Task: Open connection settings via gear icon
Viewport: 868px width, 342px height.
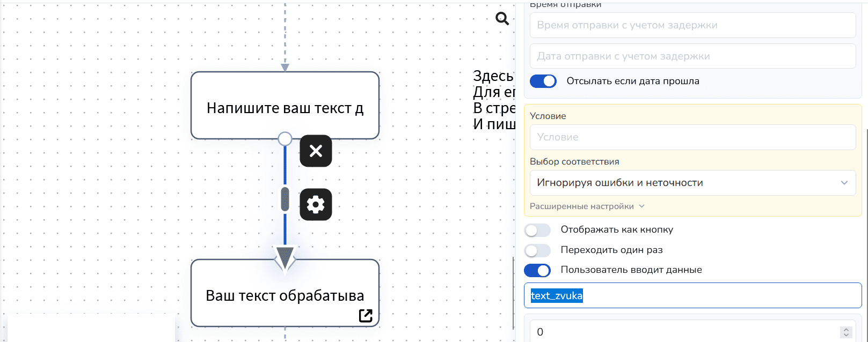Action: 316,204
